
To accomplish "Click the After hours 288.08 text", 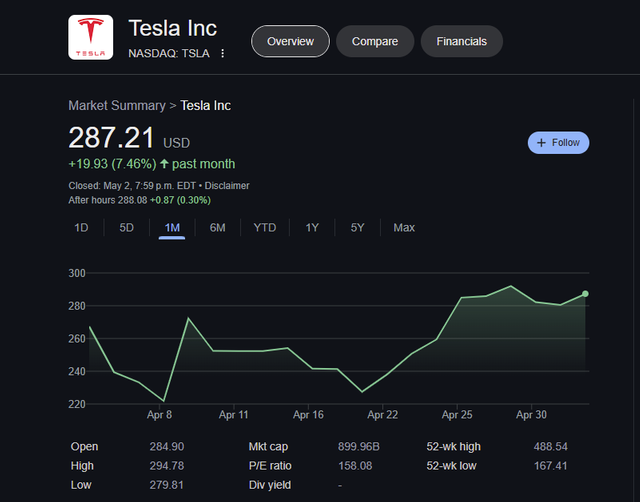I will pyautogui.click(x=108, y=200).
